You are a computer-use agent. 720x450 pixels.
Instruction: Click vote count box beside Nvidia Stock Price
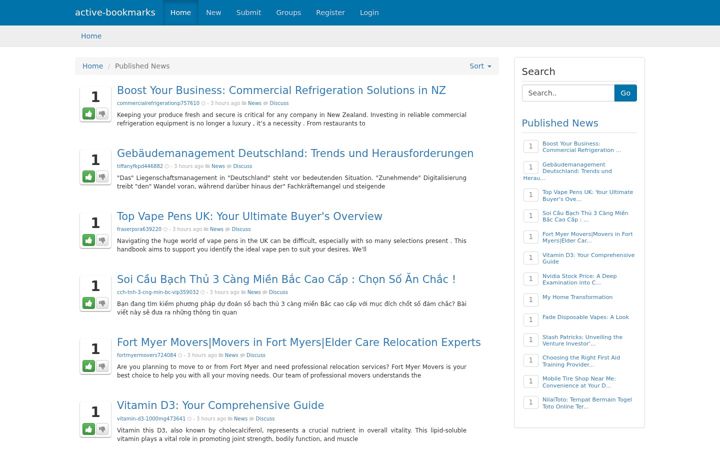[x=531, y=279]
